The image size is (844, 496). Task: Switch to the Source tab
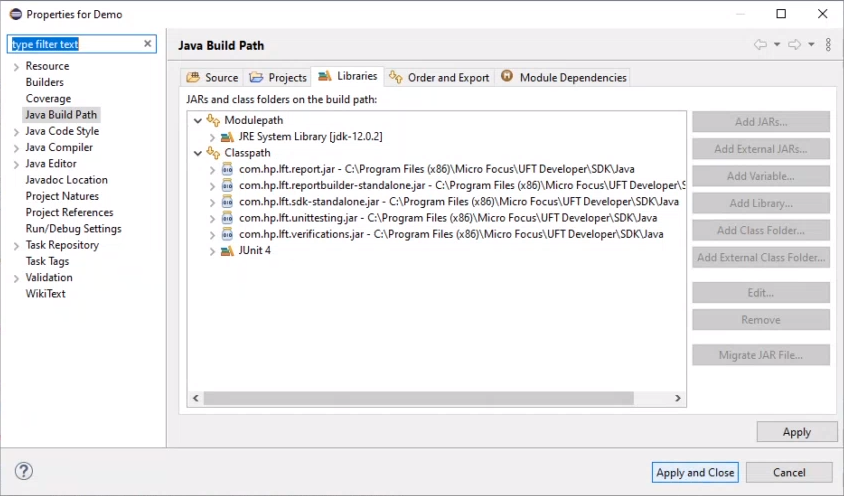tap(213, 77)
